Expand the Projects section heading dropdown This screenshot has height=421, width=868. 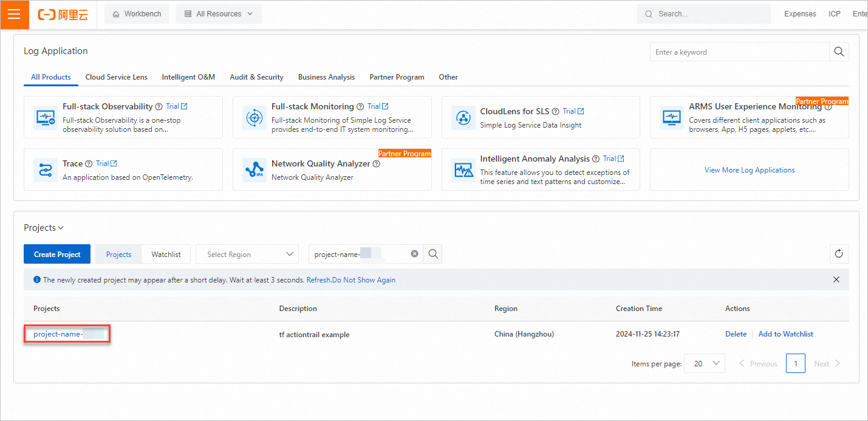(44, 228)
